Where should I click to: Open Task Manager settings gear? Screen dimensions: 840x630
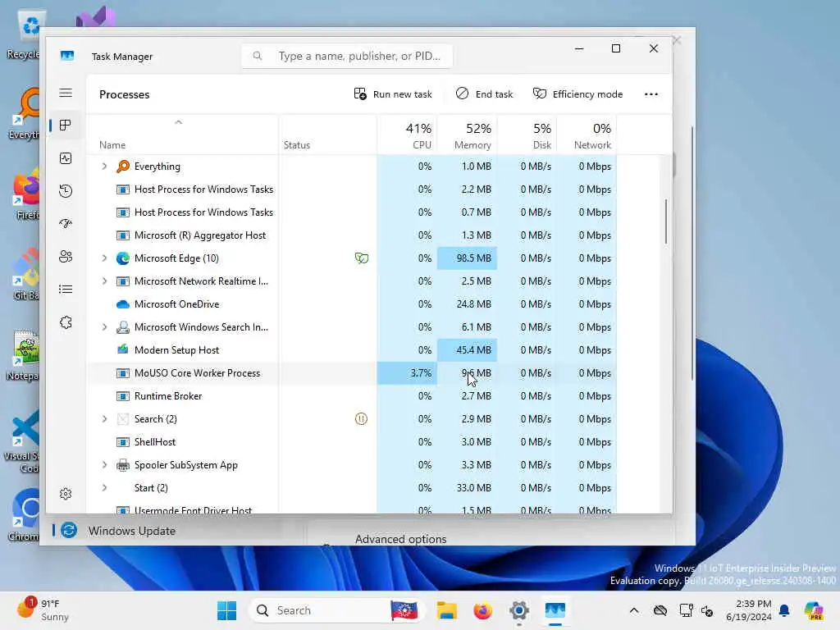pos(66,493)
